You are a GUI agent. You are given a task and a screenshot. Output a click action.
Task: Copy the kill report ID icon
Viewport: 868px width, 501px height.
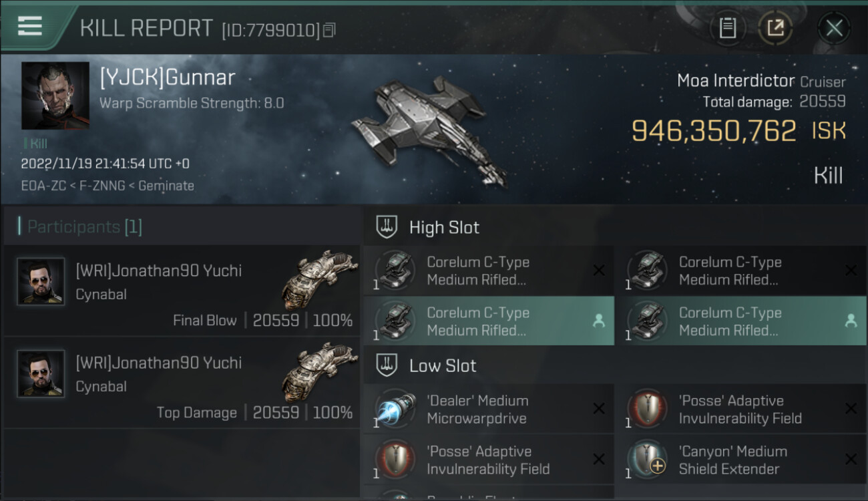click(x=329, y=30)
